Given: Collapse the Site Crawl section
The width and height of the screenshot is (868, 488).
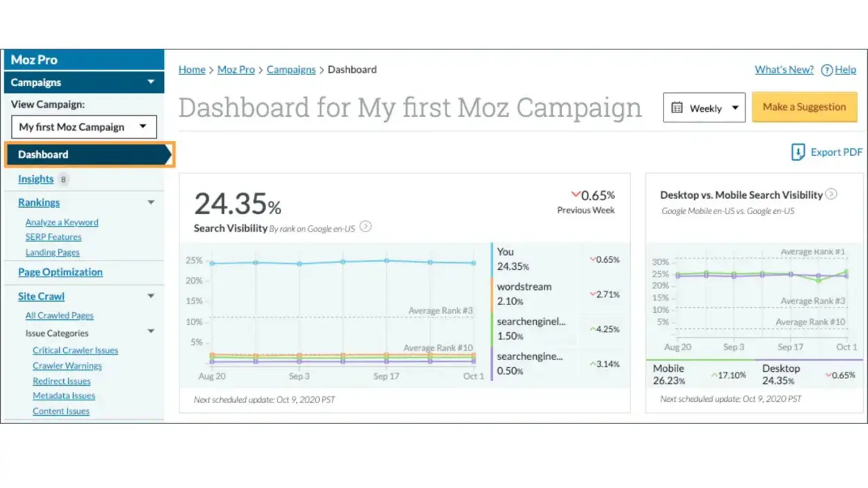Looking at the screenshot, I should point(151,296).
